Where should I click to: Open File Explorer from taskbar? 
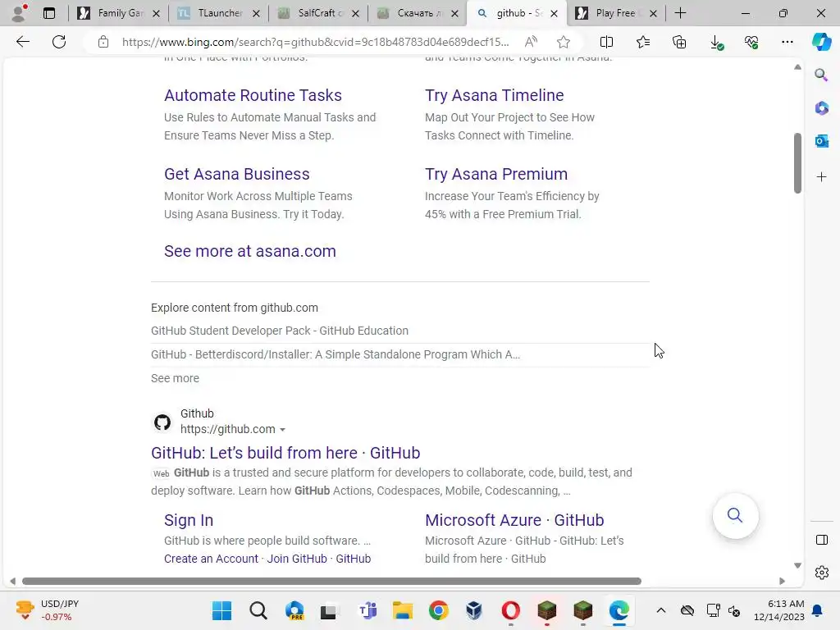point(402,610)
